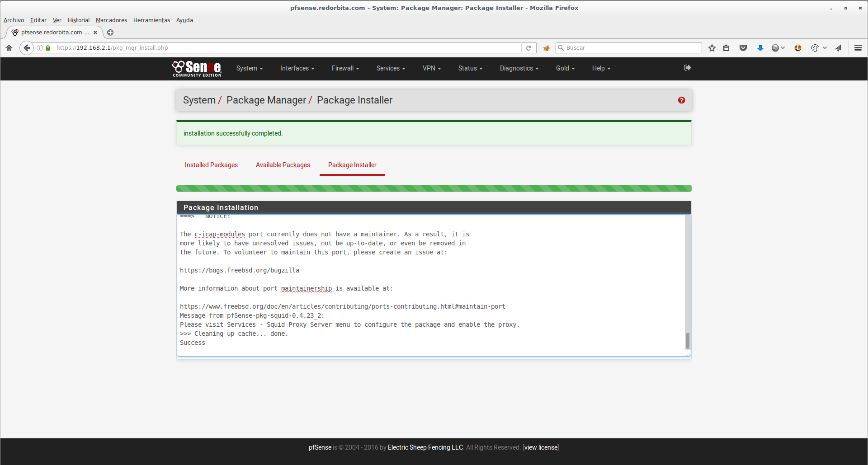Expand the System dropdown menu

click(x=249, y=68)
